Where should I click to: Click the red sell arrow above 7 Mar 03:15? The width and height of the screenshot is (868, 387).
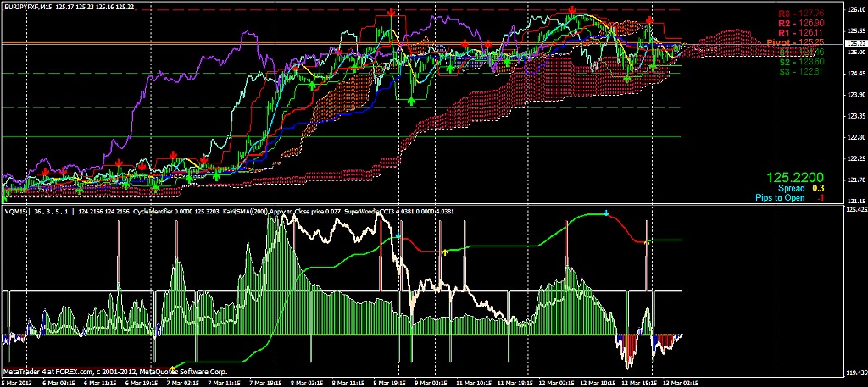pyautogui.click(x=173, y=155)
